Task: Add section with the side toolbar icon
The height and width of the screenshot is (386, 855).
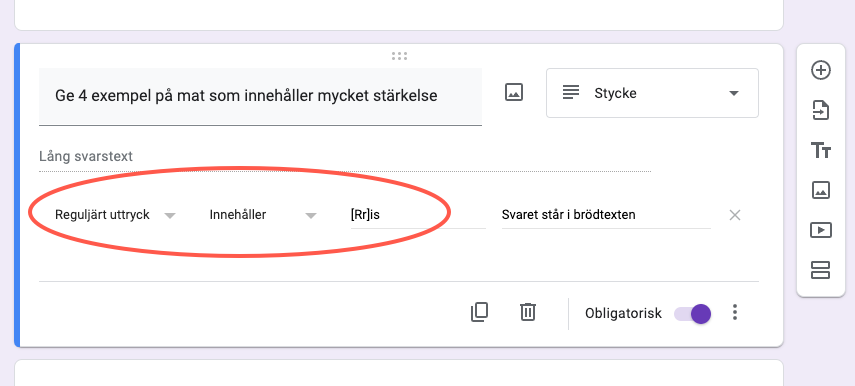Action: (821, 270)
